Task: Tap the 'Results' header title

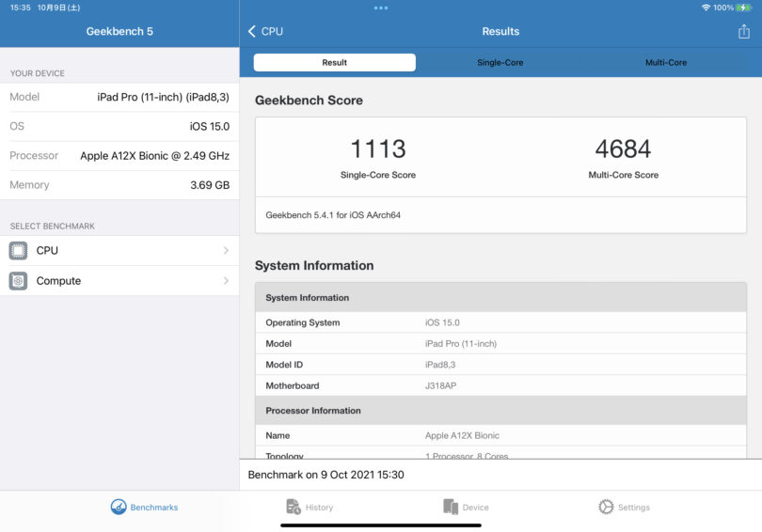Action: [x=500, y=32]
